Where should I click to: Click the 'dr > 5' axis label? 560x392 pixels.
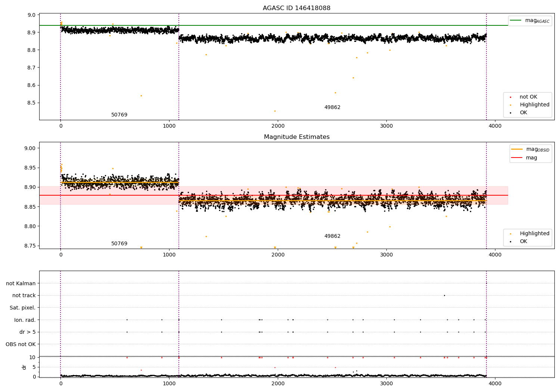(x=28, y=332)
